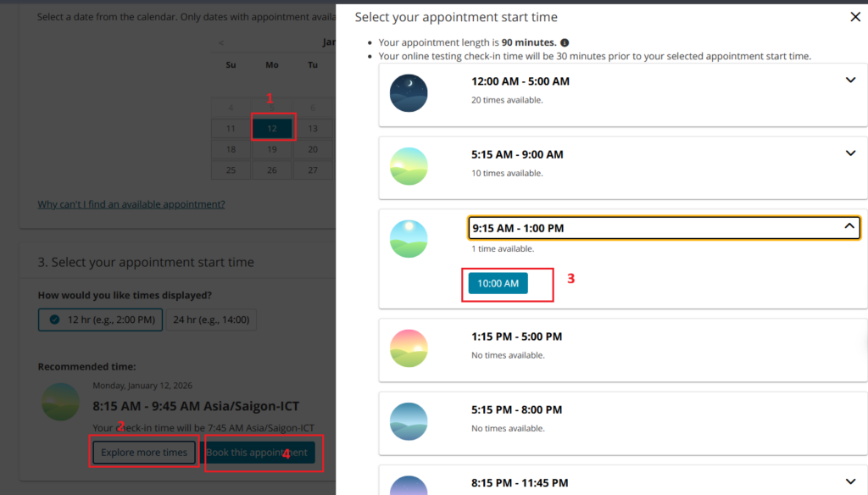The width and height of the screenshot is (868, 495).
Task: Click the sunset icon for 1:15 PM slot
Action: click(x=409, y=348)
